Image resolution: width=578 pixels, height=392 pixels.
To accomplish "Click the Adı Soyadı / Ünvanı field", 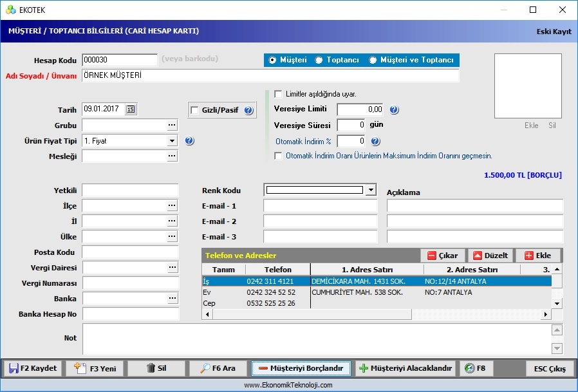I will pos(270,75).
